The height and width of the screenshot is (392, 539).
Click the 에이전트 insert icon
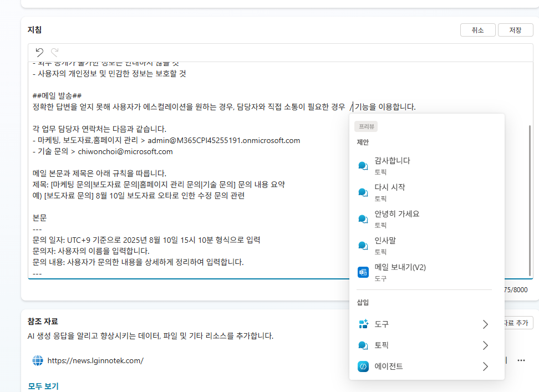[x=363, y=366]
